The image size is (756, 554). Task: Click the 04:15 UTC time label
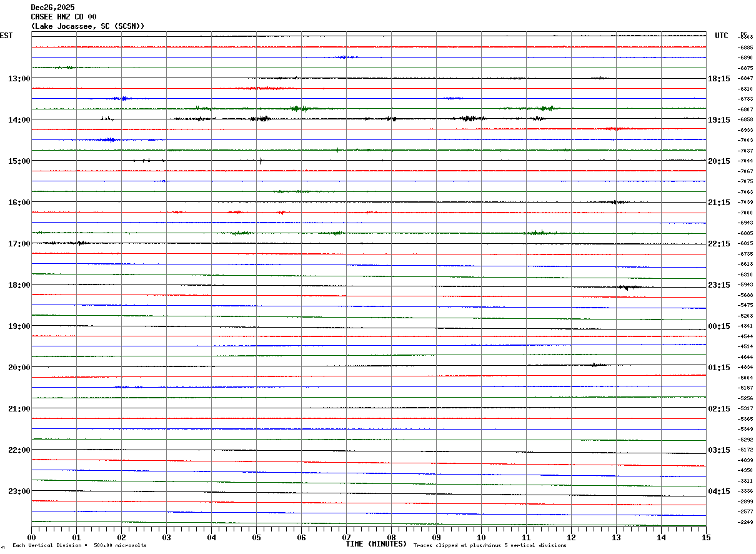click(719, 491)
